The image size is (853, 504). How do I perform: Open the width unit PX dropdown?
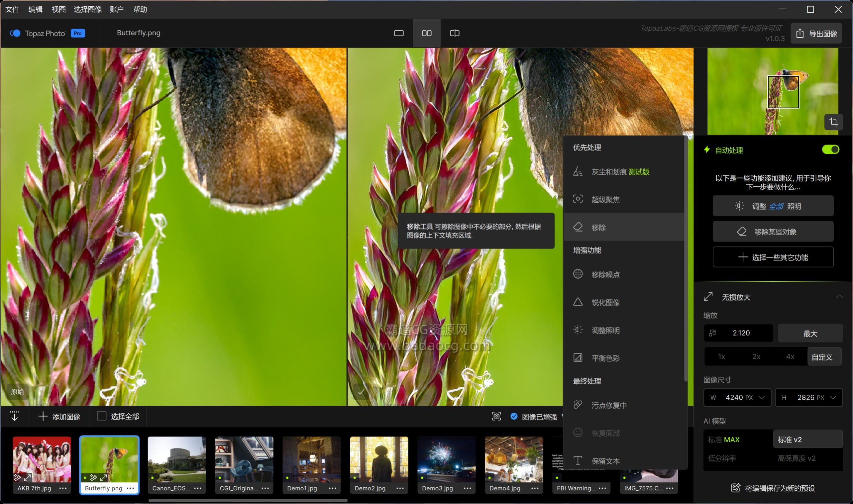pyautogui.click(x=761, y=397)
